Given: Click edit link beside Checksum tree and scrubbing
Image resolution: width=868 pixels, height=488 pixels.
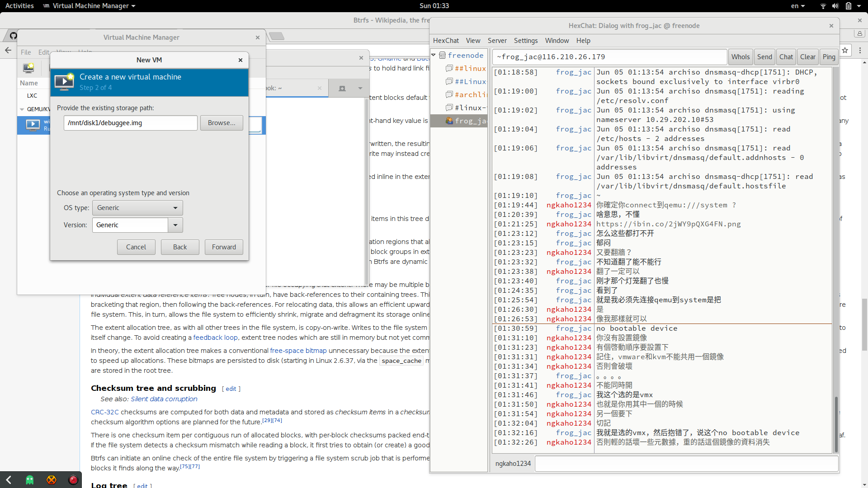Looking at the screenshot, I should (231, 389).
